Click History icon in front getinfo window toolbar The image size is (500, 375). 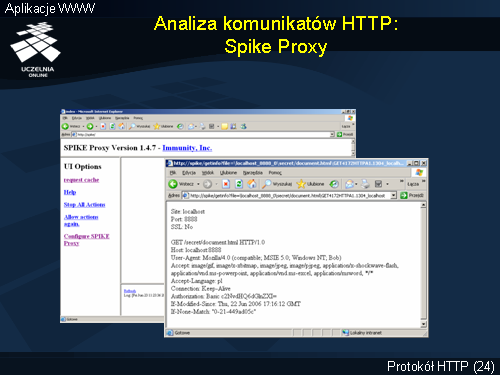334,184
